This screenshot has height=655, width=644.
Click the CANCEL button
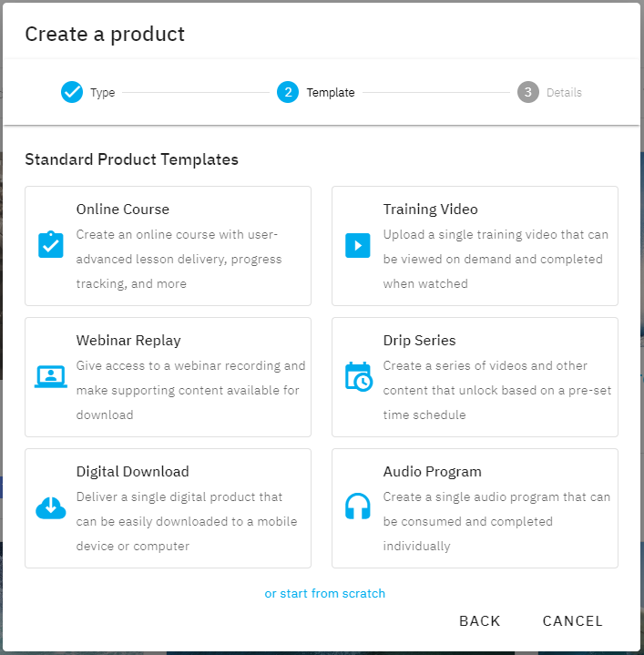point(573,621)
